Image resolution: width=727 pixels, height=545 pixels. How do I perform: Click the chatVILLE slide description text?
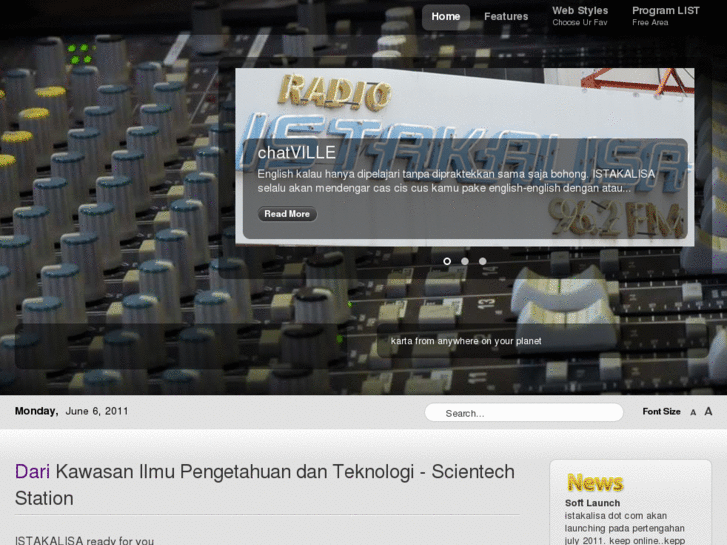click(x=456, y=181)
